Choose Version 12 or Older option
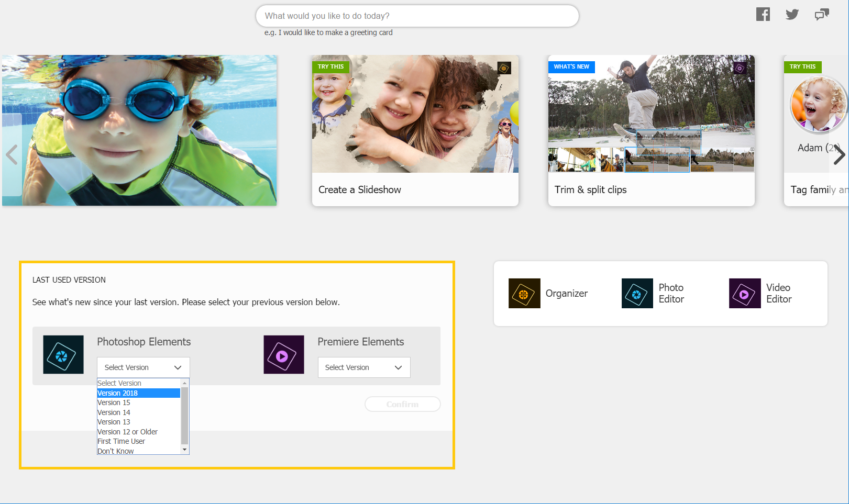Image resolution: width=849 pixels, height=504 pixels. (x=139, y=432)
